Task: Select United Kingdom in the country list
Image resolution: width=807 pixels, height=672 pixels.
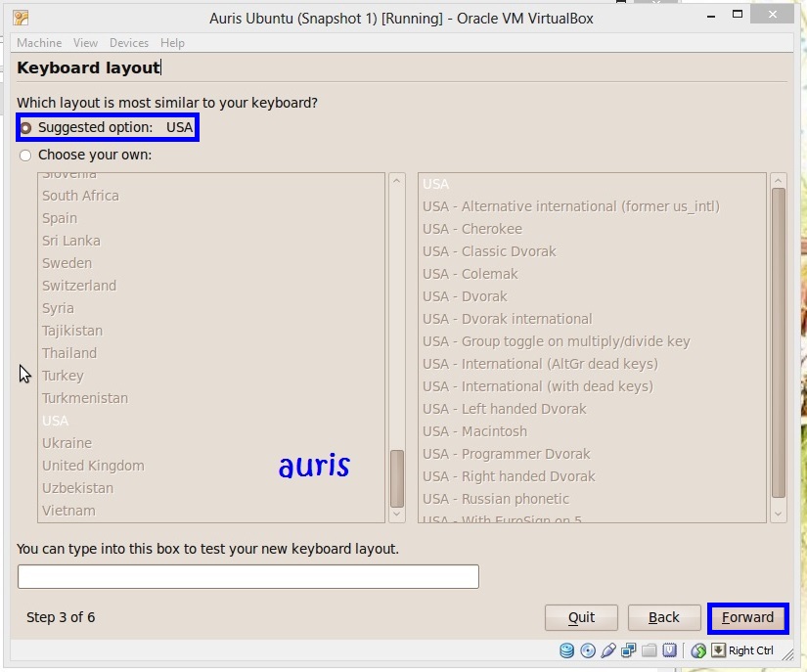Action: point(211,466)
